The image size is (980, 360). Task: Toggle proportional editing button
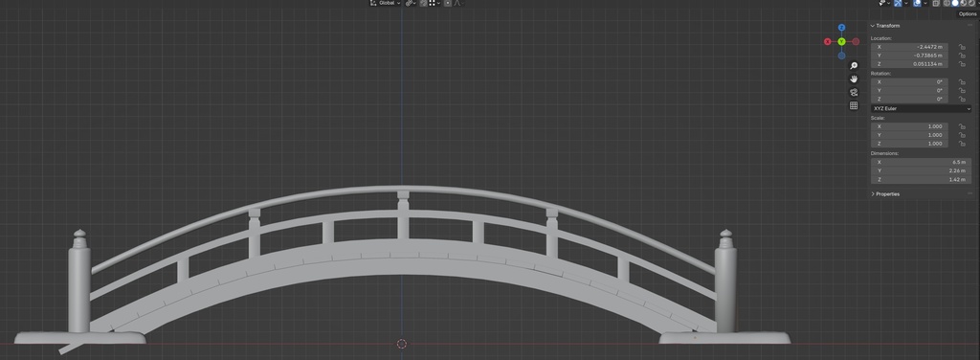tap(448, 3)
